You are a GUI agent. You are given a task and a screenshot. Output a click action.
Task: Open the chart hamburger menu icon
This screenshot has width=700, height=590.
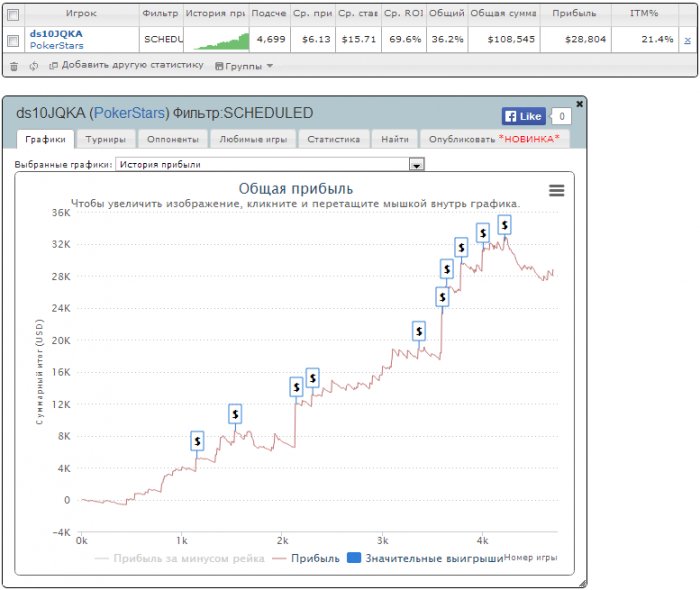556,191
